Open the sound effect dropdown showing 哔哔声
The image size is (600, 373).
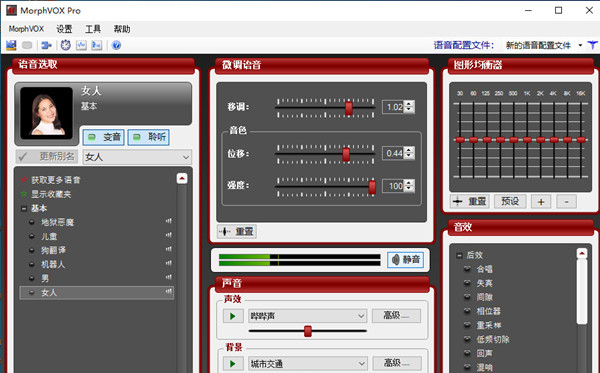(x=307, y=316)
